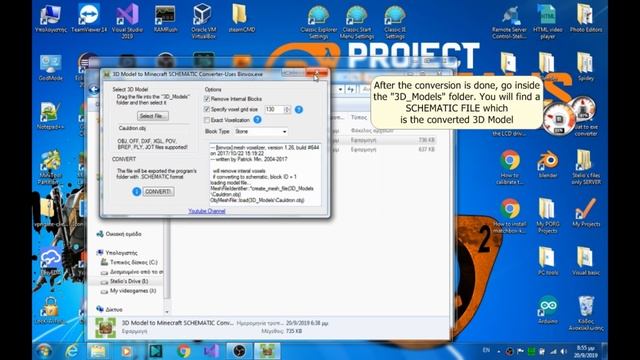Click the voxel grid size spinner arrows
This screenshot has width=640, height=360.
287,109
